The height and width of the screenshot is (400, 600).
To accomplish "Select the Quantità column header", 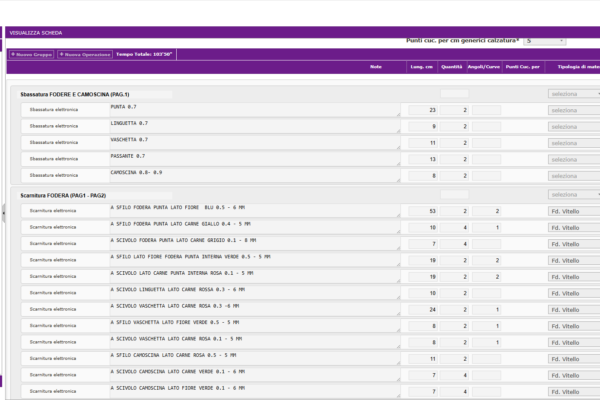I will (x=452, y=67).
